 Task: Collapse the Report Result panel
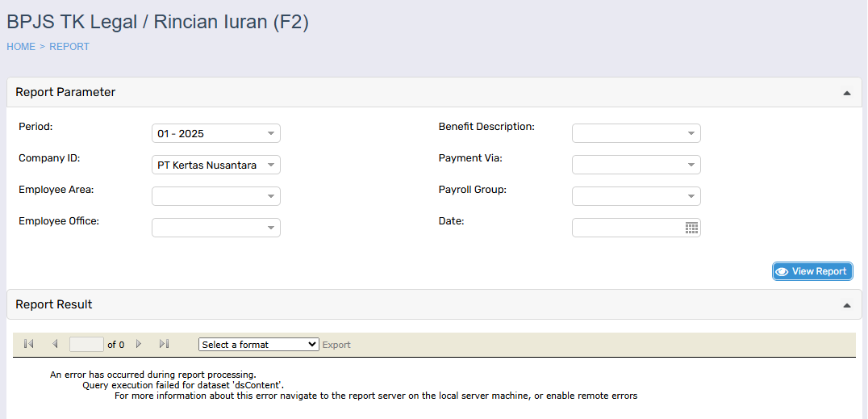click(x=846, y=305)
